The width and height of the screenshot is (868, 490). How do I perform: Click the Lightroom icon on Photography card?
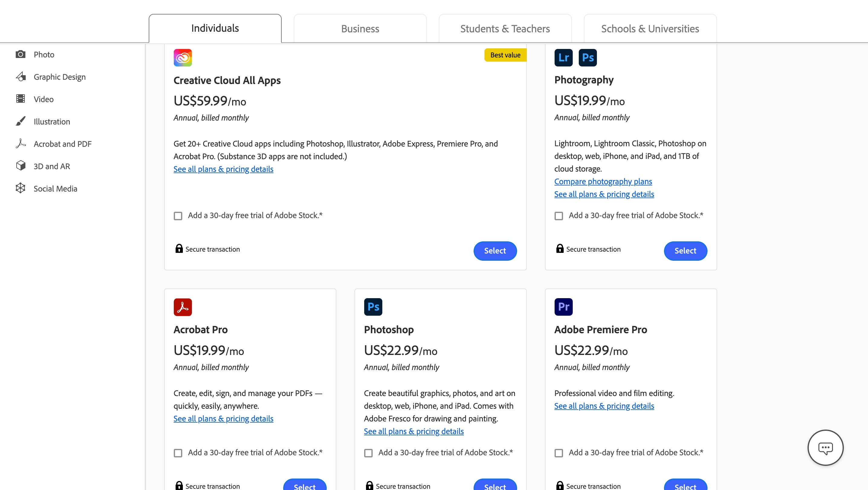563,58
